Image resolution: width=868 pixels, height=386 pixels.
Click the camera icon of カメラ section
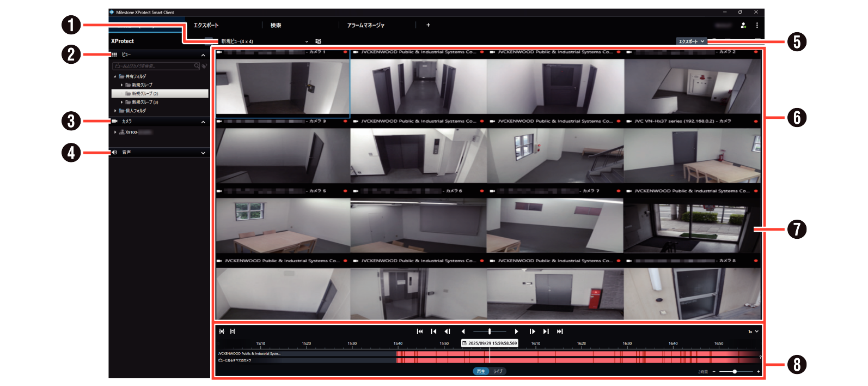114,121
